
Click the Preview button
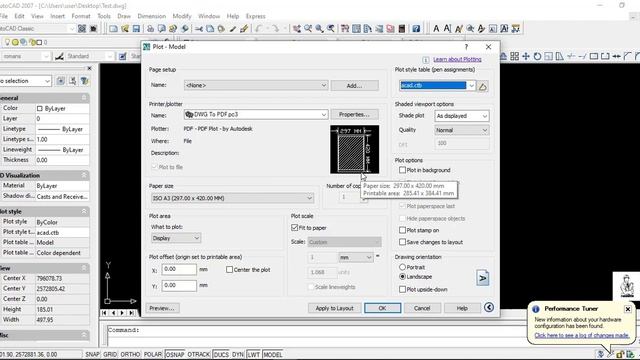(162, 308)
